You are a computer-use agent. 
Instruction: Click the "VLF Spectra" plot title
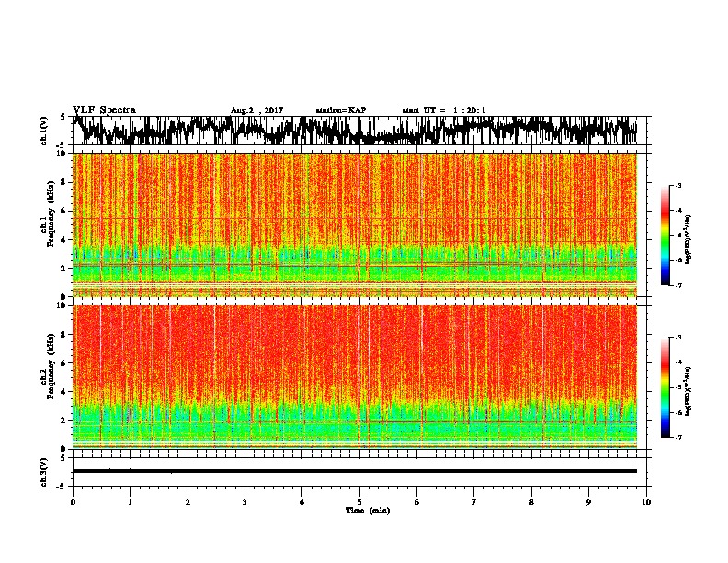coord(104,109)
